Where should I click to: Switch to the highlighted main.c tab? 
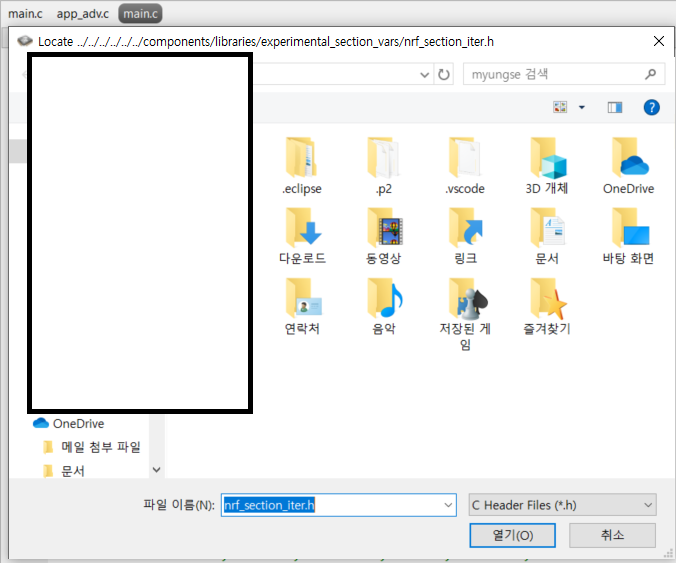pos(141,14)
